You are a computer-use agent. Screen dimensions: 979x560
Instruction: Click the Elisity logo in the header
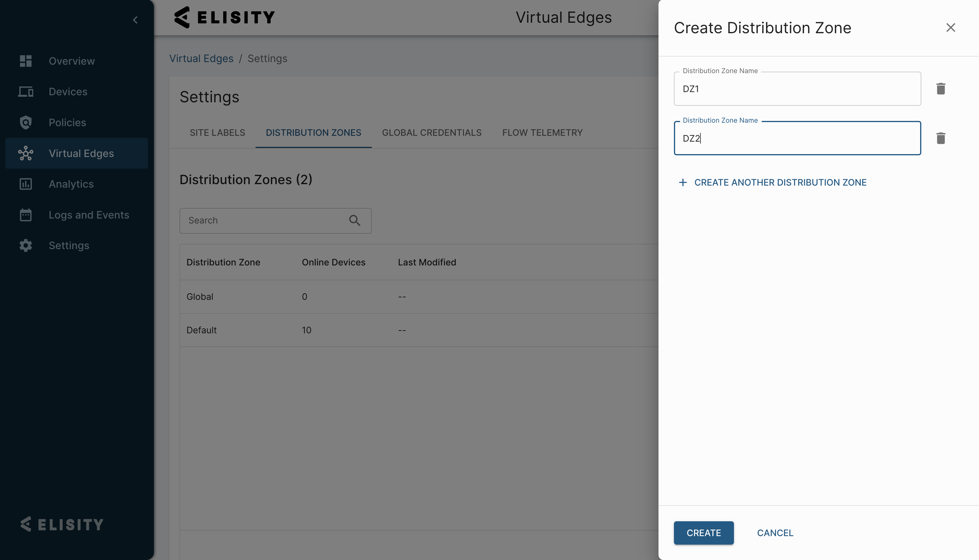225,17
